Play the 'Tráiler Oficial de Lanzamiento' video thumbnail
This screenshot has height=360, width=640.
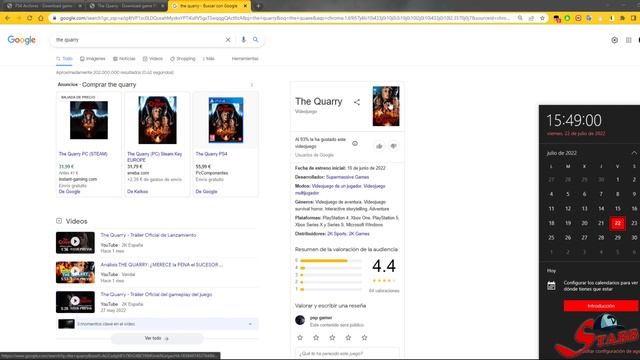point(75,242)
